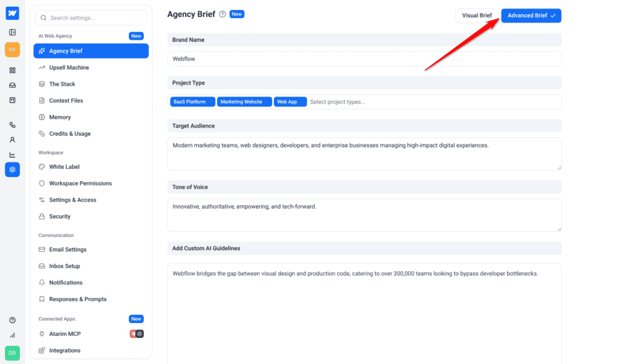This screenshot has height=364, width=638.
Task: Click the magnifier icon in search settings
Action: (44, 18)
